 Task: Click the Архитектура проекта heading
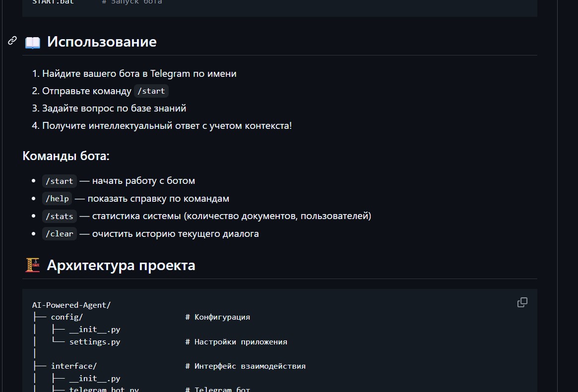(121, 266)
